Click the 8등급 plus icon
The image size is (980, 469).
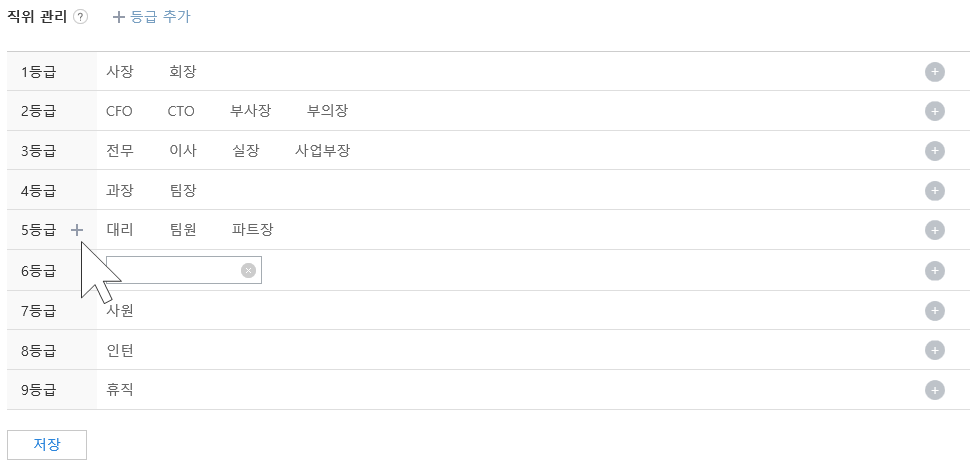(935, 350)
